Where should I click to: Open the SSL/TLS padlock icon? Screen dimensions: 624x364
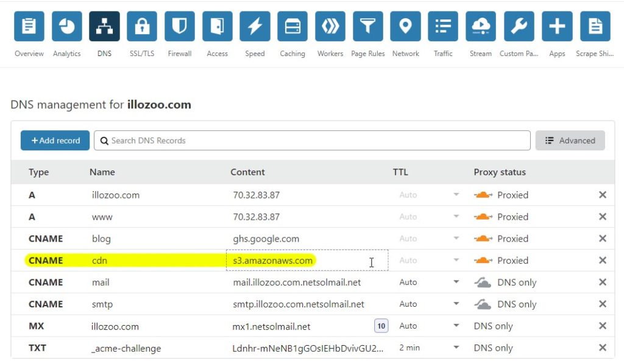click(142, 26)
